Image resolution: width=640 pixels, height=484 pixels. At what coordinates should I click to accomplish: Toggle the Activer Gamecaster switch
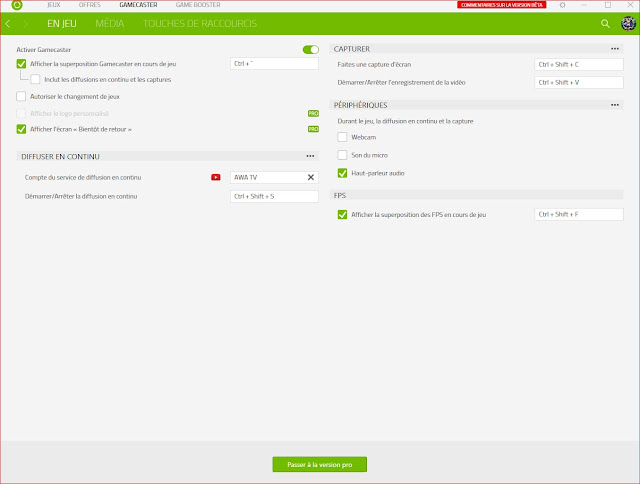coord(311,49)
